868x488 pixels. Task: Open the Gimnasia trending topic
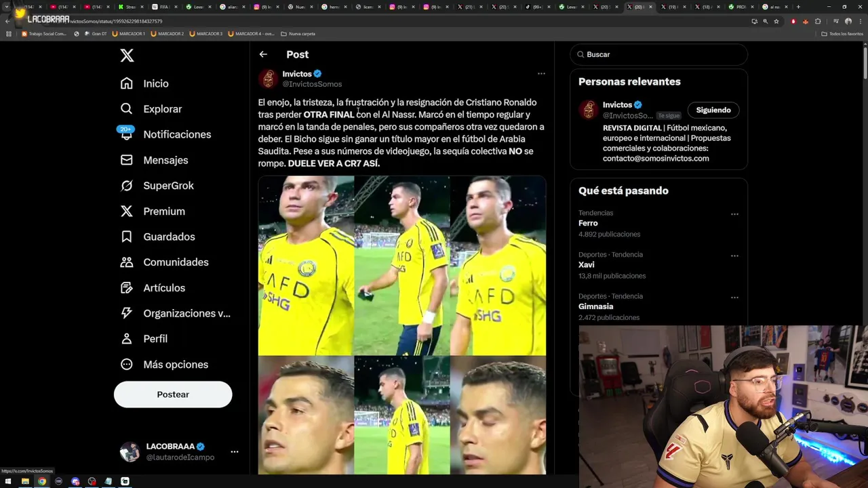pyautogui.click(x=596, y=306)
